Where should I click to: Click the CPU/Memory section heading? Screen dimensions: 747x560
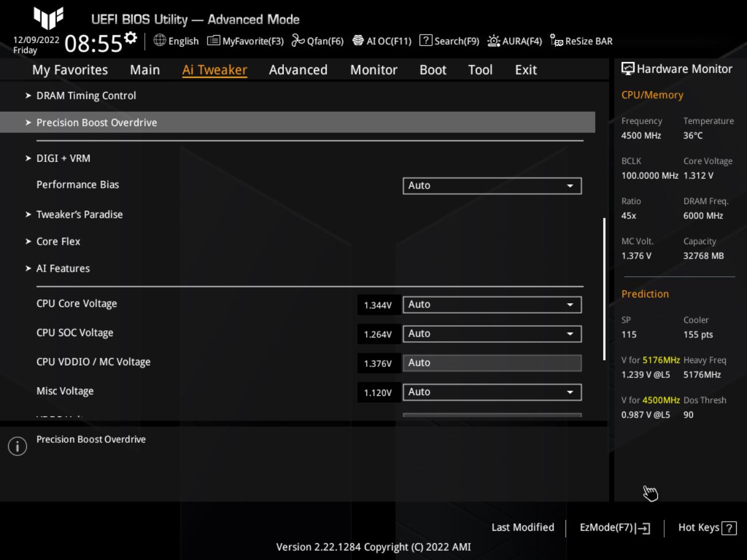coord(652,95)
